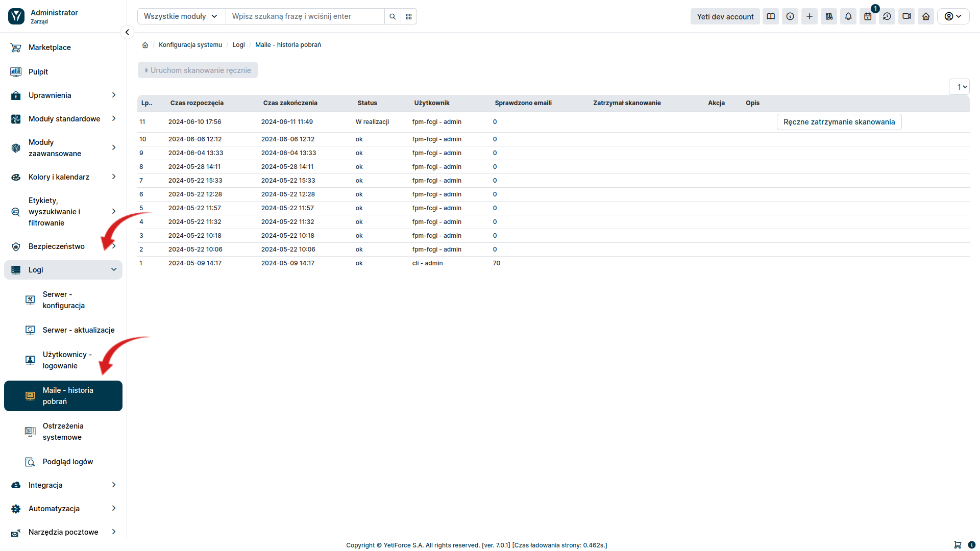Screen dimensions: 980x551
Task: Click the home icon in top toolbar
Action: coord(926,16)
